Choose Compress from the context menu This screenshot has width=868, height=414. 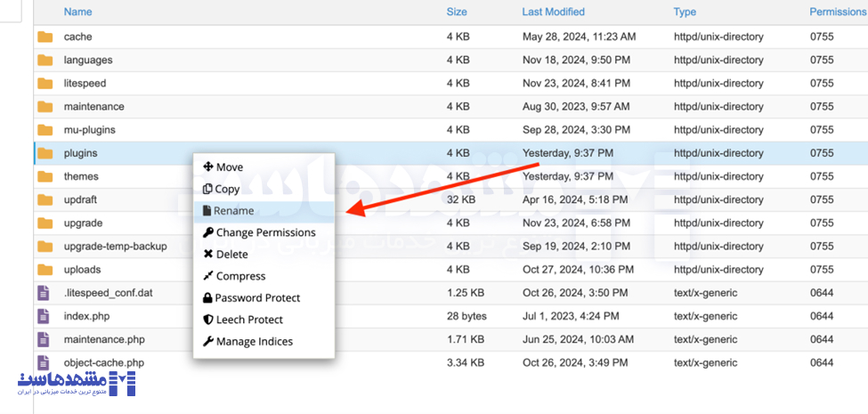click(240, 276)
